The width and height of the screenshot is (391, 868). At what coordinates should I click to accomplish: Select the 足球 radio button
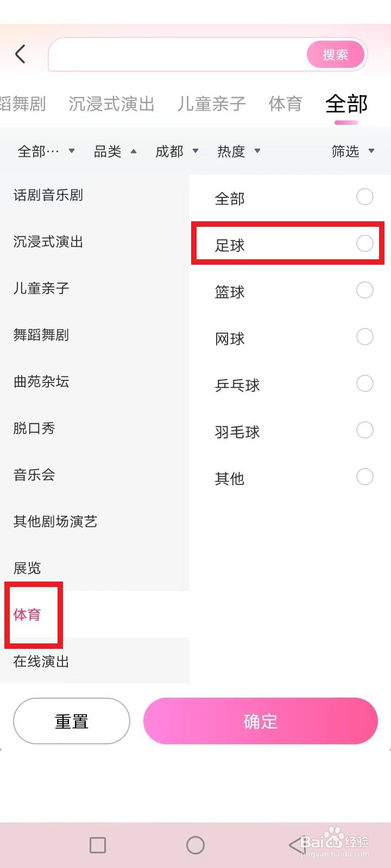pyautogui.click(x=364, y=244)
